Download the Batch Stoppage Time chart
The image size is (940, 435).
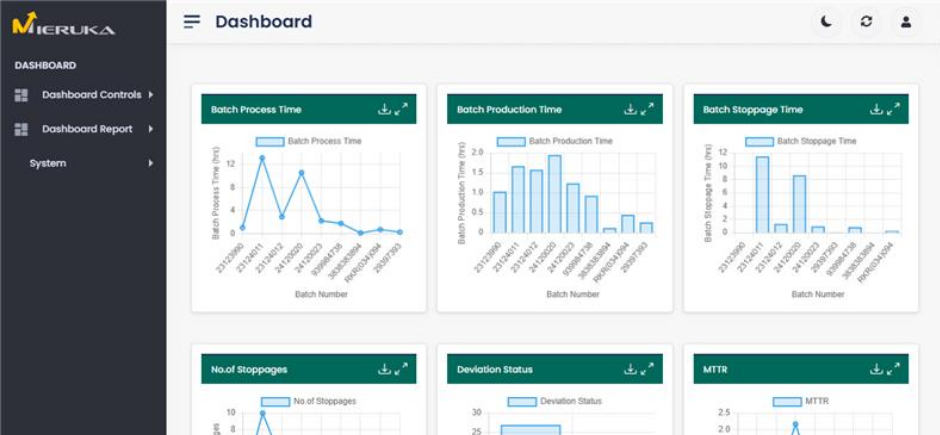click(876, 109)
